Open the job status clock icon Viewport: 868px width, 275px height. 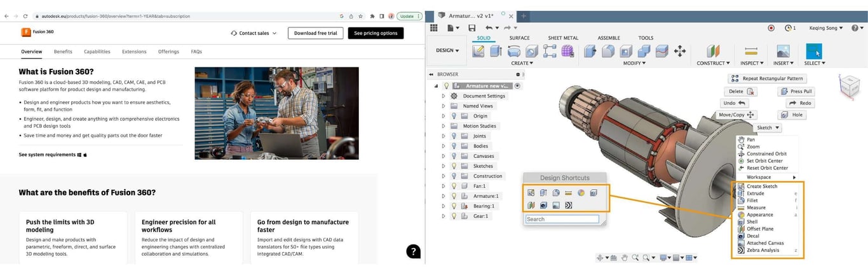coord(789,28)
